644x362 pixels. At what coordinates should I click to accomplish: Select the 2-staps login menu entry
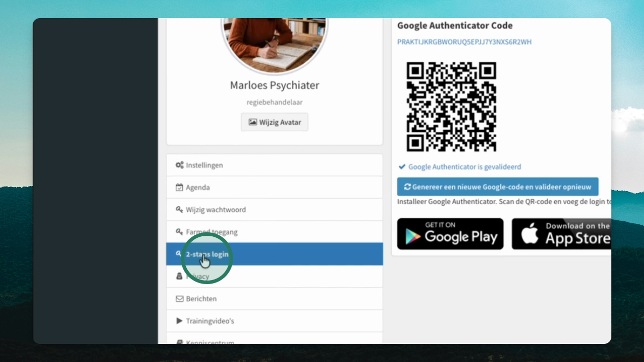(x=275, y=254)
